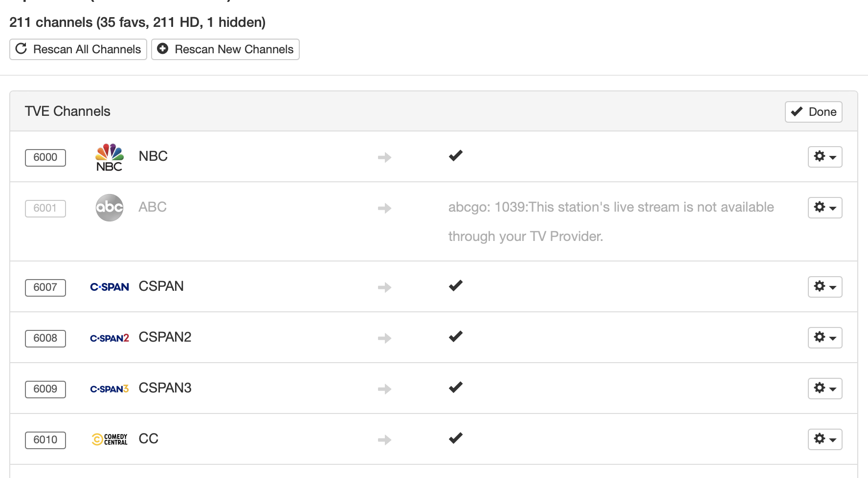Click the C-SPAN channel logo
The image size is (868, 478).
point(110,287)
